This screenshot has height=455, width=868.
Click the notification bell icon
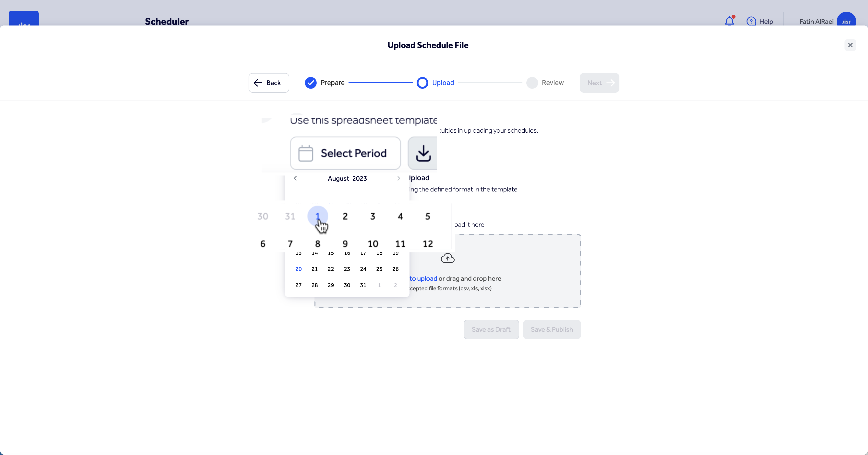click(729, 21)
